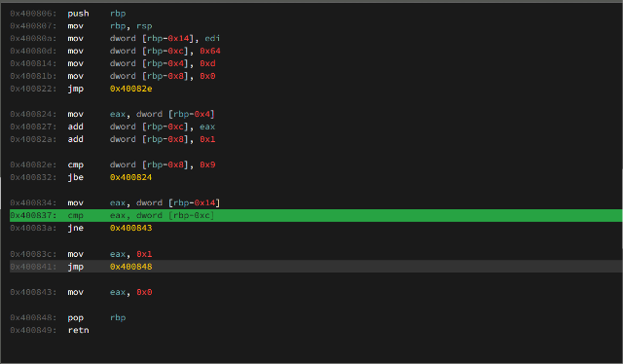The image size is (623, 364).
Task: Click the jmp mnemonic at 0x400822
Action: [76, 89]
